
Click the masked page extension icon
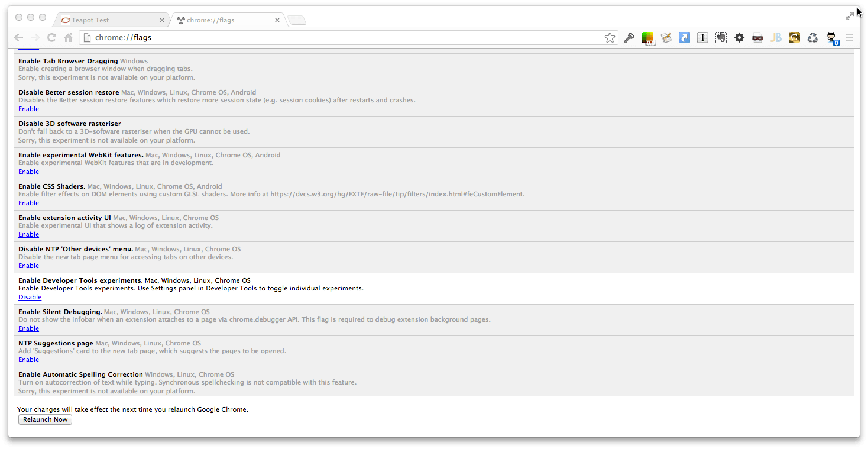point(757,38)
